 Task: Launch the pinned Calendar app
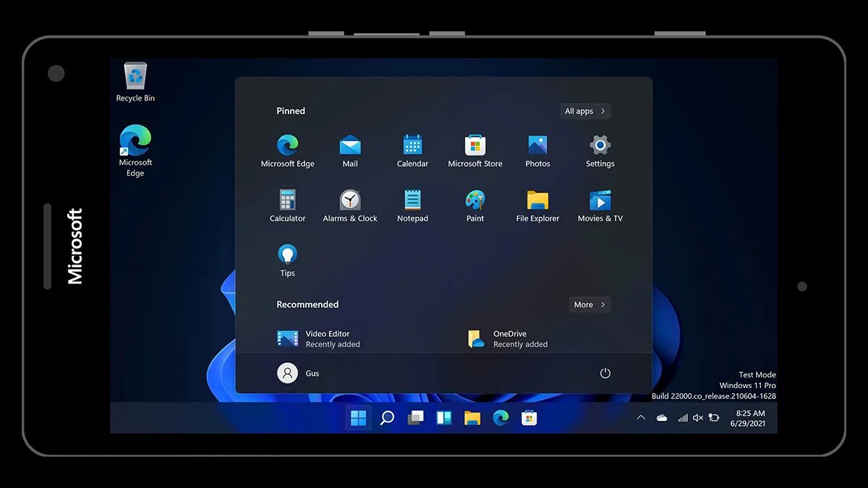coord(412,151)
